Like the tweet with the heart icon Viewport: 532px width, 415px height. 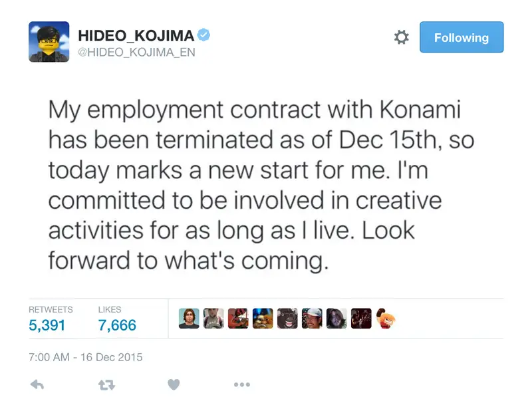174,384
